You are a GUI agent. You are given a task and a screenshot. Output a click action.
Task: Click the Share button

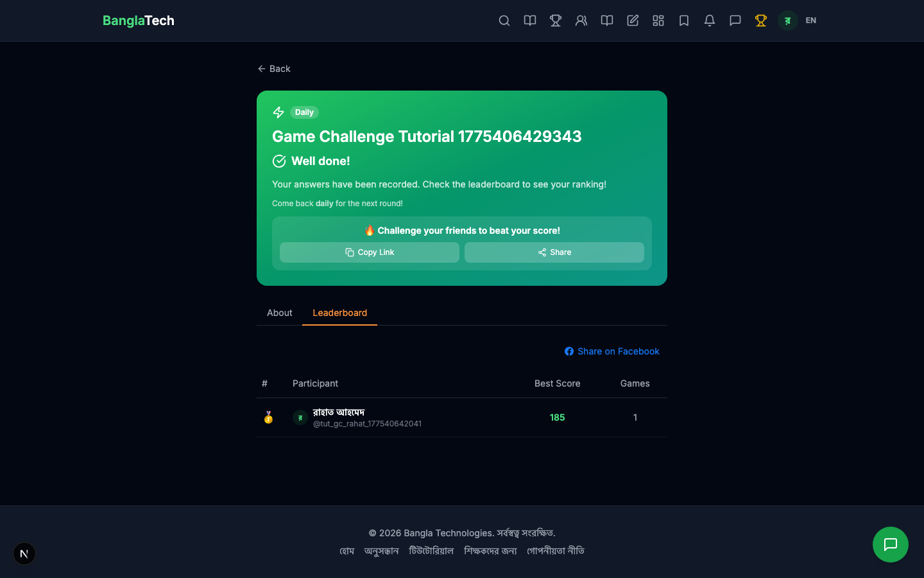click(554, 252)
